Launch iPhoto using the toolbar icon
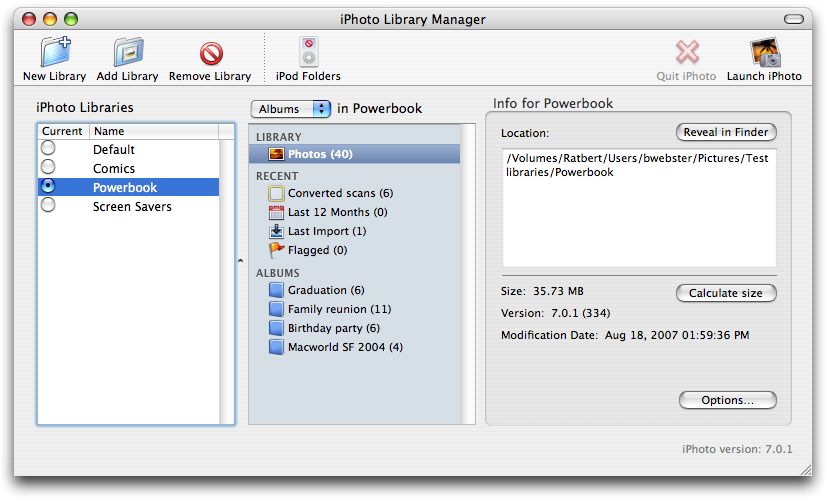The image size is (829, 503). click(764, 52)
